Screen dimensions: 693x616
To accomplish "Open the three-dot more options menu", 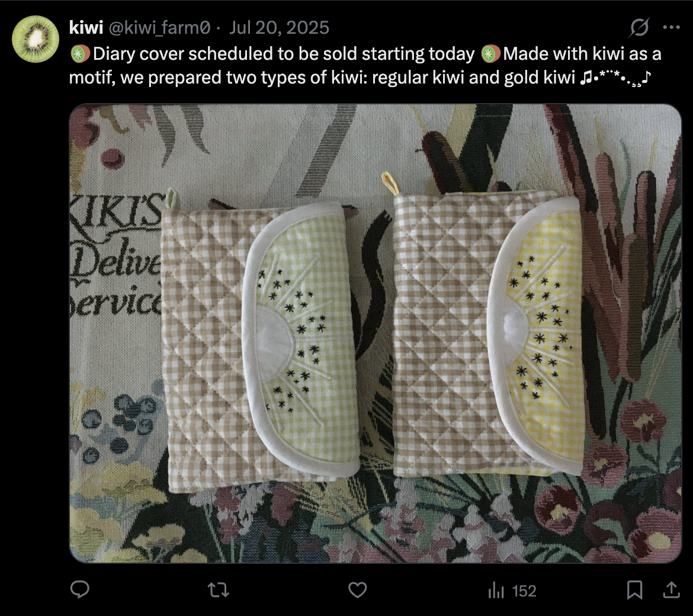I will 671,27.
